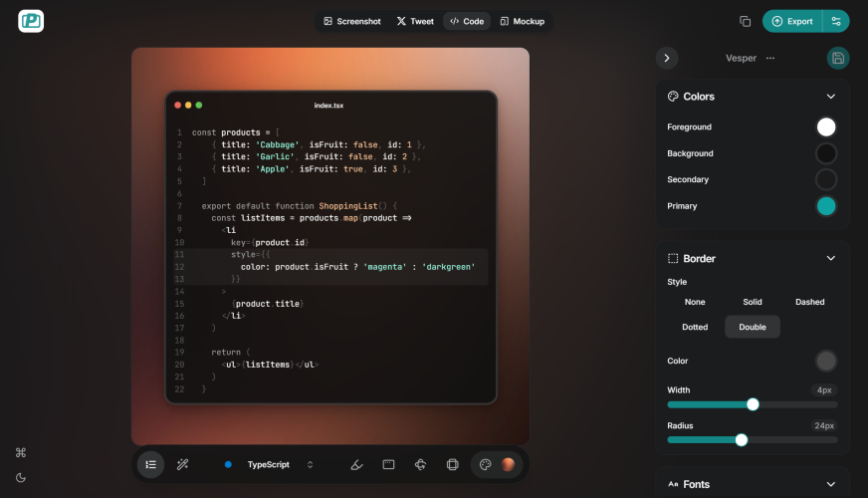
Task: Click the red window dot
Action: click(178, 105)
